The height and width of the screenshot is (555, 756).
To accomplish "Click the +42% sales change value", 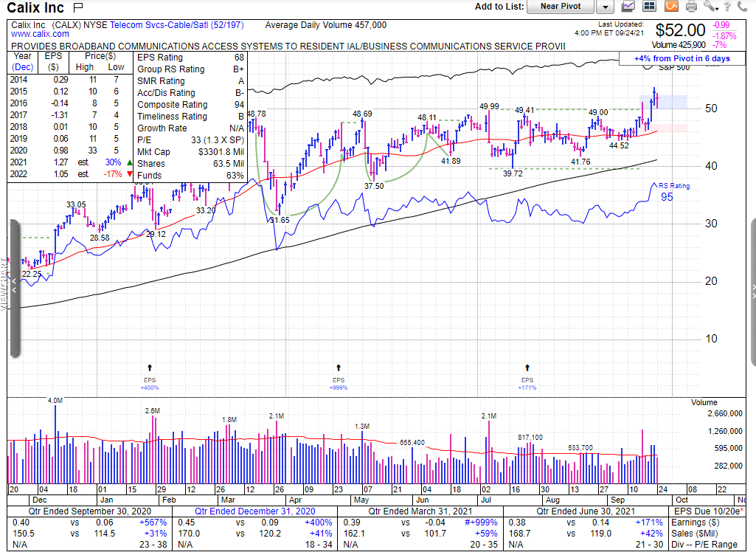I will [x=651, y=534].
